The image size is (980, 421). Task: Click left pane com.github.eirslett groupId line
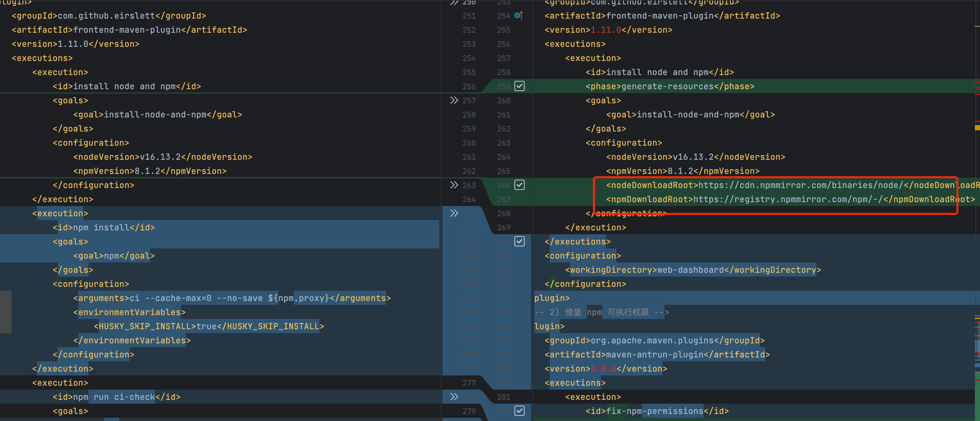pos(109,16)
